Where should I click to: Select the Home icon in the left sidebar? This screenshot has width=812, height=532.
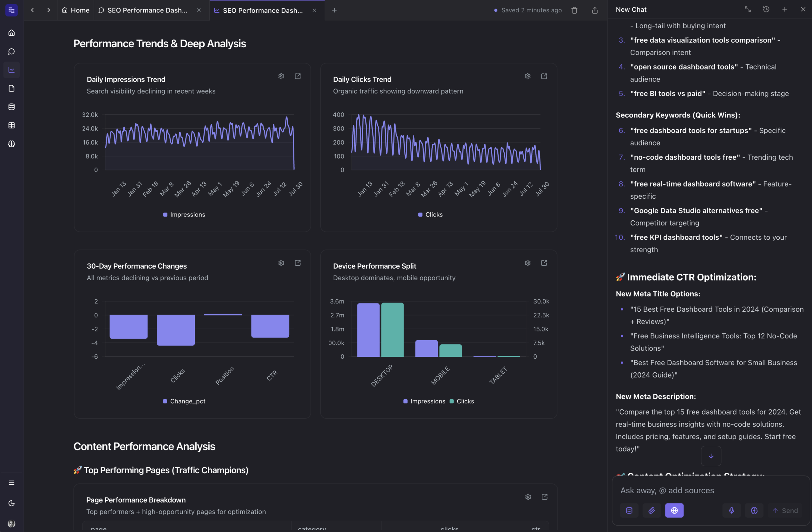click(x=11, y=32)
